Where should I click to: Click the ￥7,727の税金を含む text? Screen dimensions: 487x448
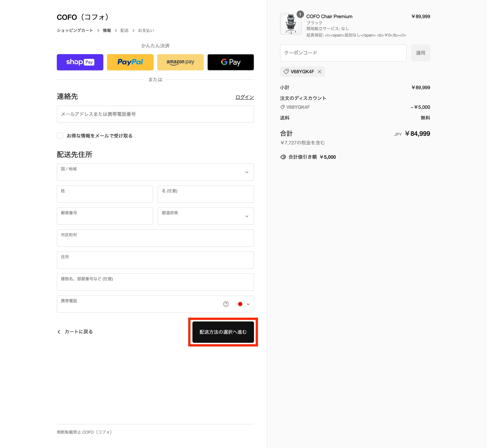pyautogui.click(x=302, y=143)
